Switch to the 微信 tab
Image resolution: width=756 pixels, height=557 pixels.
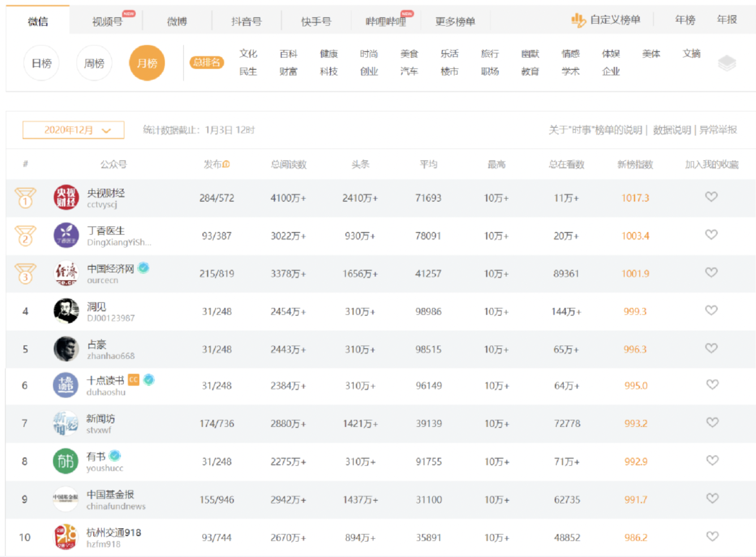(x=38, y=22)
